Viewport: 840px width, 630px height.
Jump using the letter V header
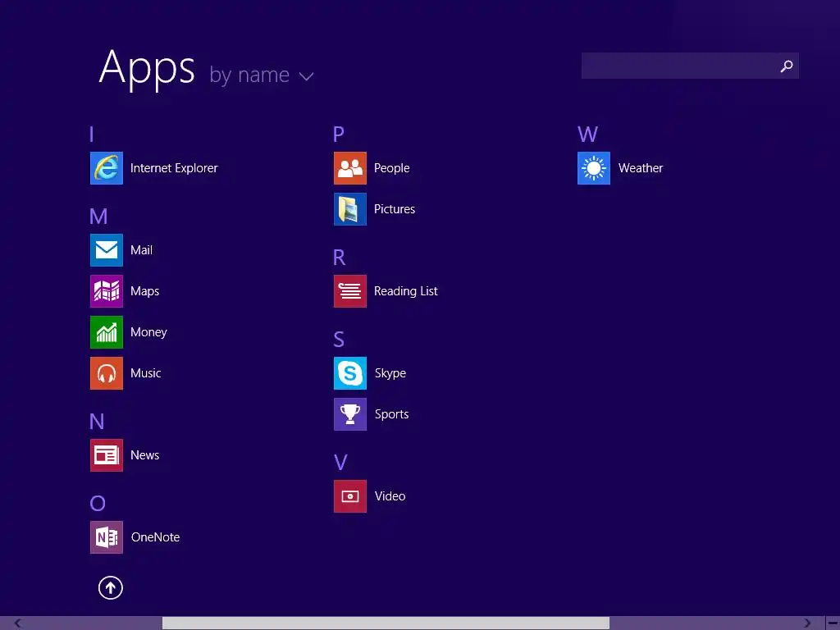pos(340,463)
